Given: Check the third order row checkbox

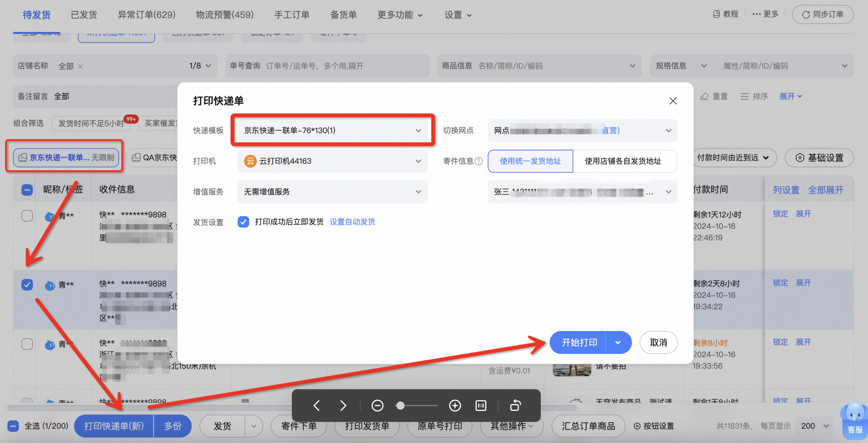Looking at the screenshot, I should click(27, 344).
